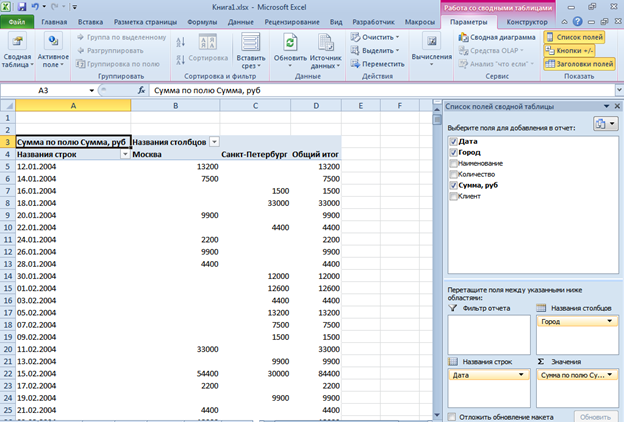
Task: Check the Наименование field checkbox
Action: (x=455, y=163)
